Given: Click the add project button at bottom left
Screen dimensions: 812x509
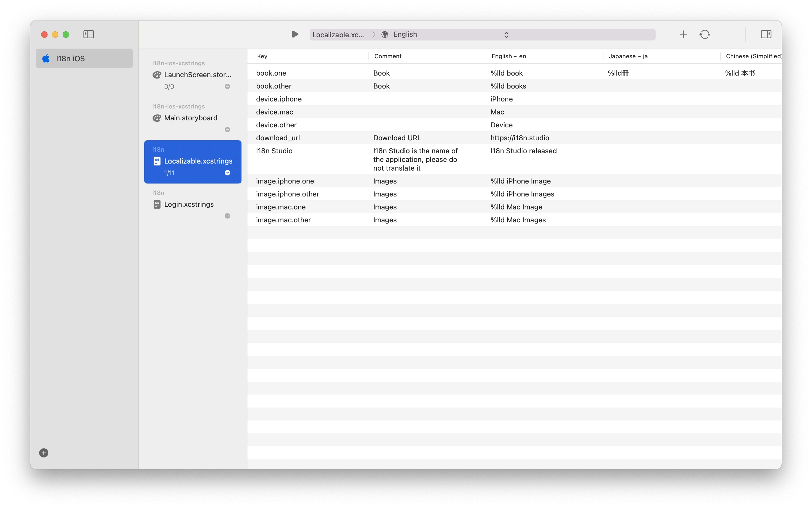Looking at the screenshot, I should click(x=44, y=452).
